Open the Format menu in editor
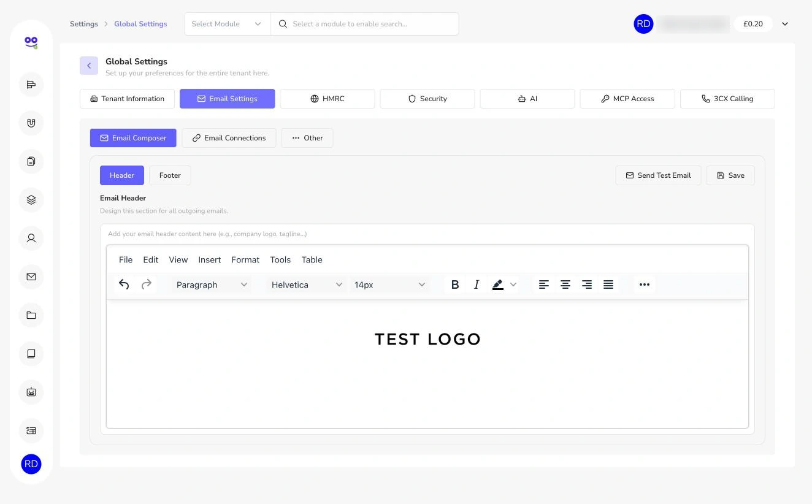 click(x=245, y=260)
